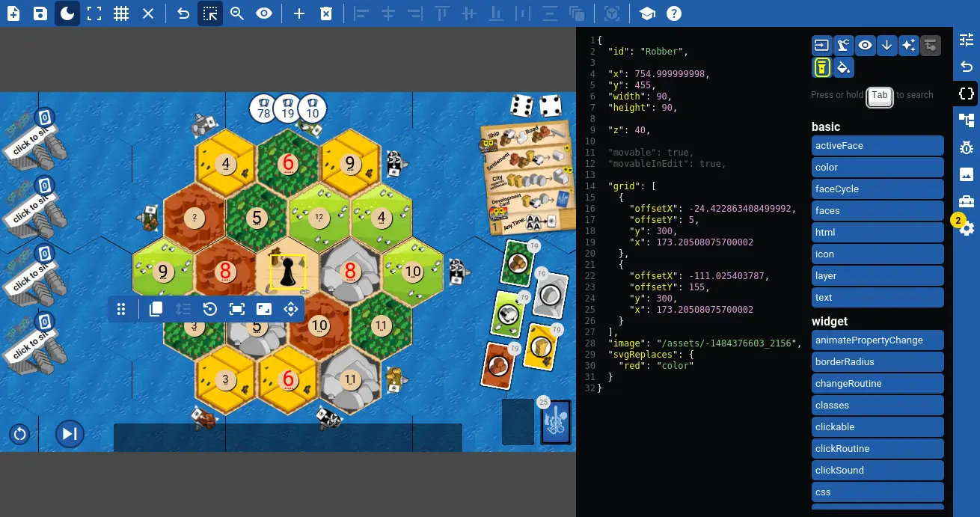Toggle the grid overlay icon
980x517 pixels.
pyautogui.click(x=121, y=13)
